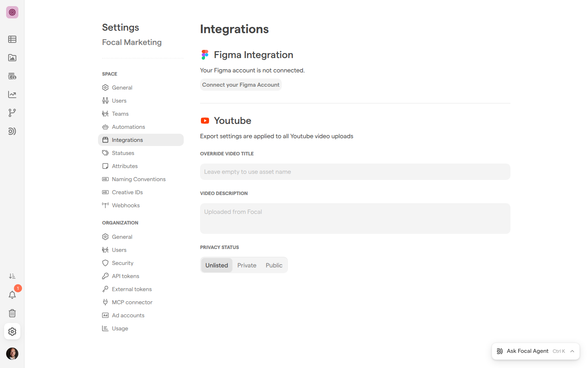Focus the Video Description text area
This screenshot has height=368, width=588.
(x=355, y=218)
